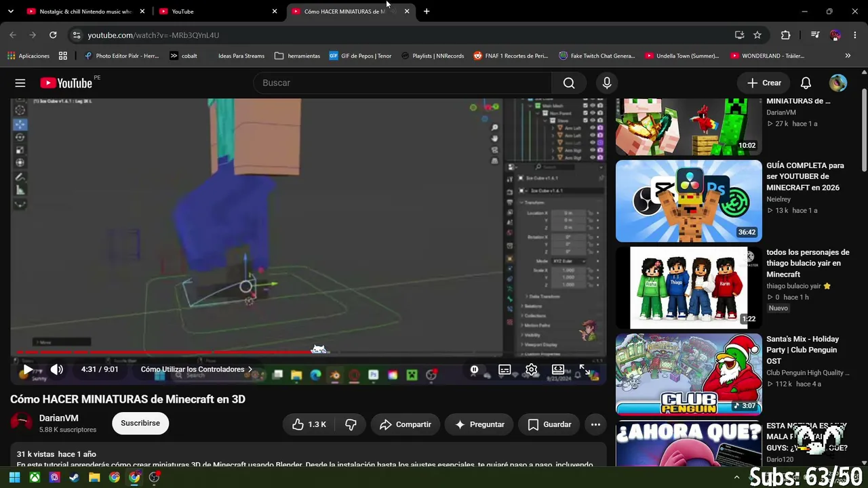Save video with the Guardar button
This screenshot has height=488, width=868.
pos(549,424)
